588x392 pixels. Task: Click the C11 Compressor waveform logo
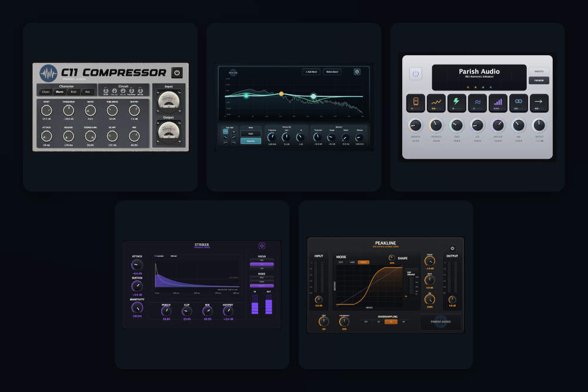click(x=48, y=73)
